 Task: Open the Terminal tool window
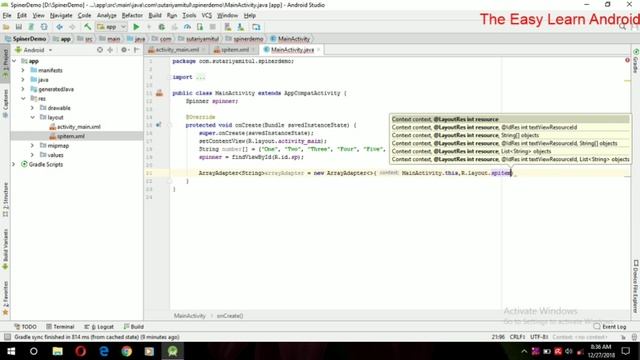click(60, 327)
